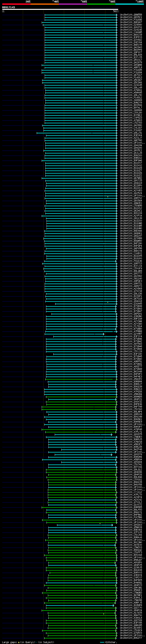This screenshot has width=146, height=644.
Task: Click the green ~80% identity legend segment
Action: click(101, 4)
